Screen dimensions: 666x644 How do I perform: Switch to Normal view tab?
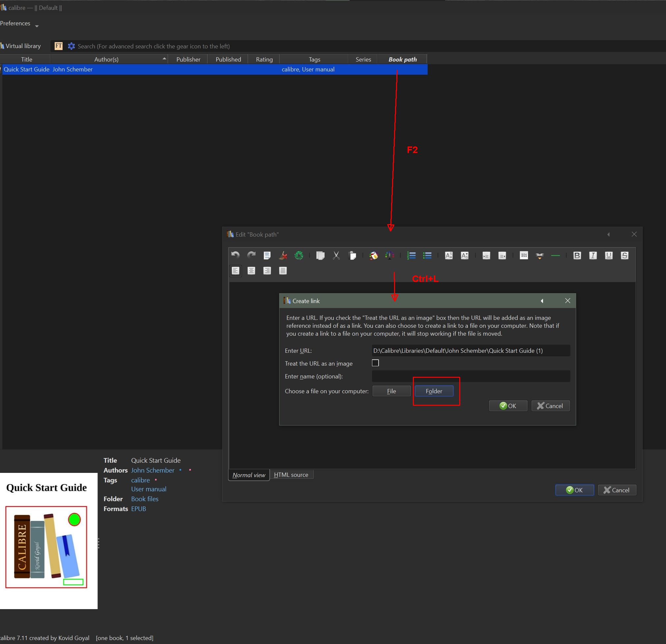pos(249,475)
